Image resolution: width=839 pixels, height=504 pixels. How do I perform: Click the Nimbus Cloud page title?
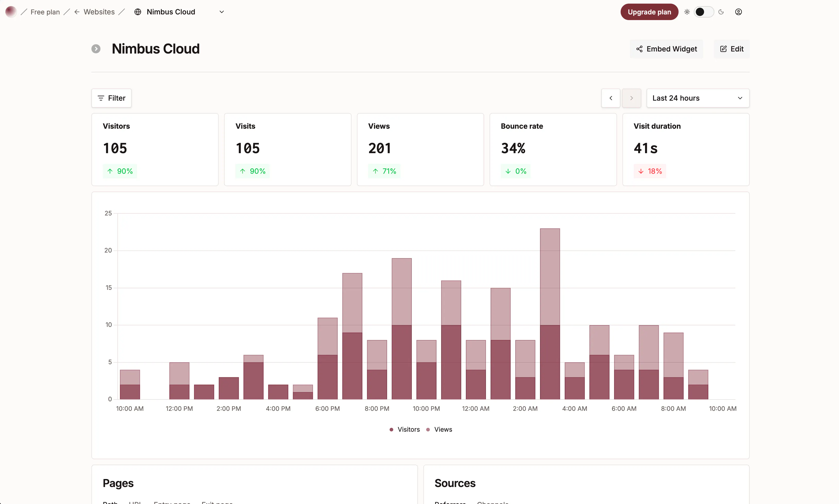pos(156,49)
